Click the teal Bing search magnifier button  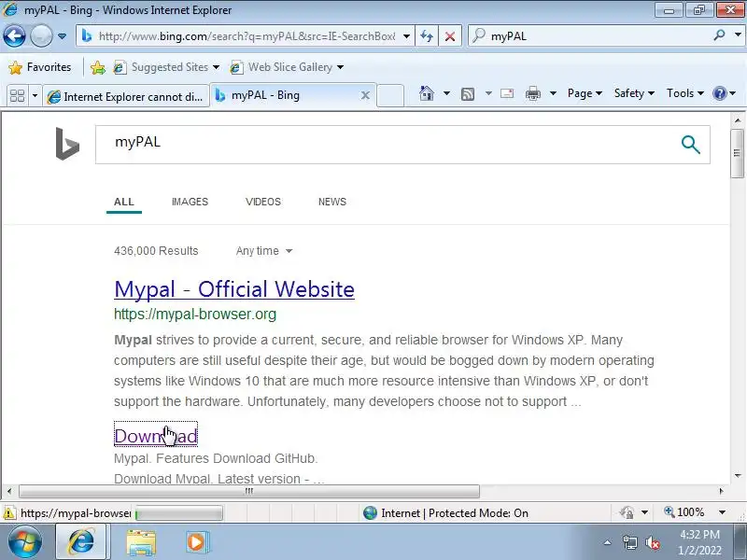[690, 145]
